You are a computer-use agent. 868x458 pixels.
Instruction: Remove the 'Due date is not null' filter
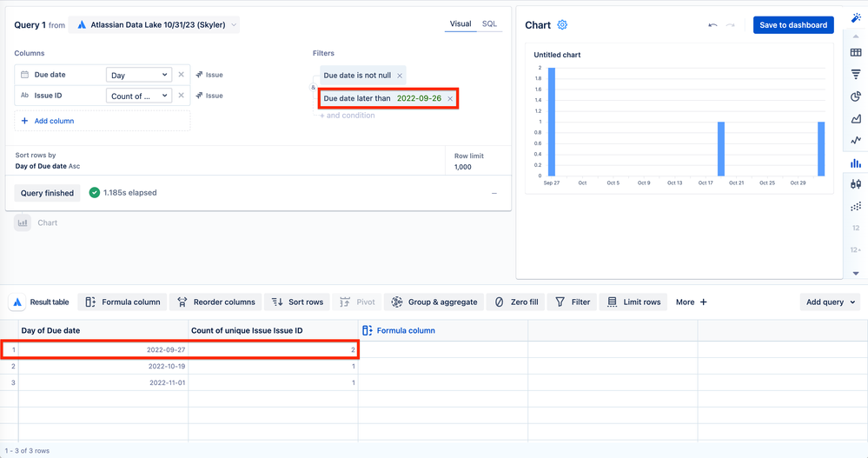(400, 76)
